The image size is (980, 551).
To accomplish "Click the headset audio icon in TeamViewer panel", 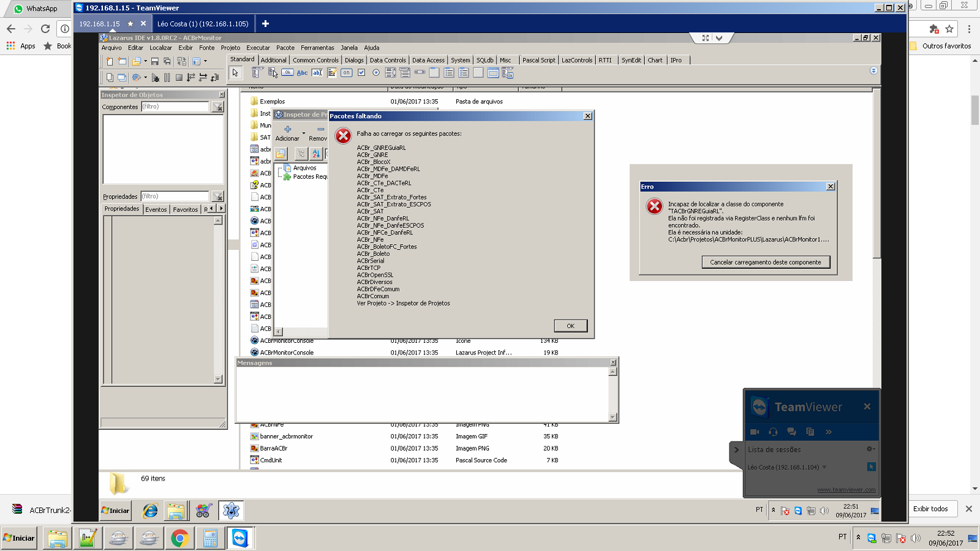I will point(773,432).
